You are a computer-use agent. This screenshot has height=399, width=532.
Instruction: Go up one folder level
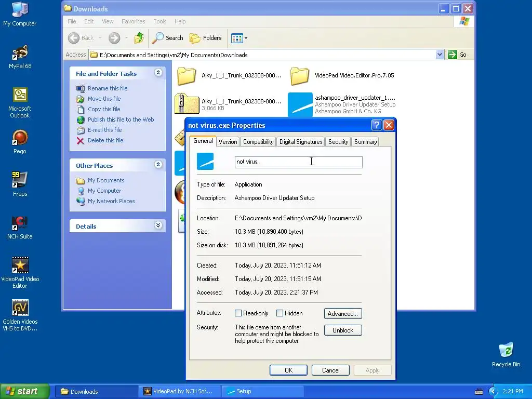tap(139, 38)
